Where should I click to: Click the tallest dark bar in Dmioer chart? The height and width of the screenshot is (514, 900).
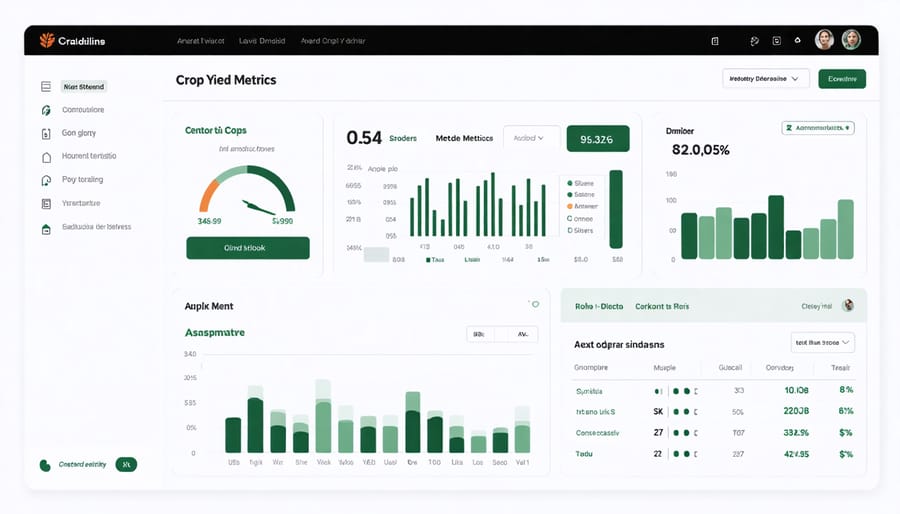pyautogui.click(x=776, y=227)
